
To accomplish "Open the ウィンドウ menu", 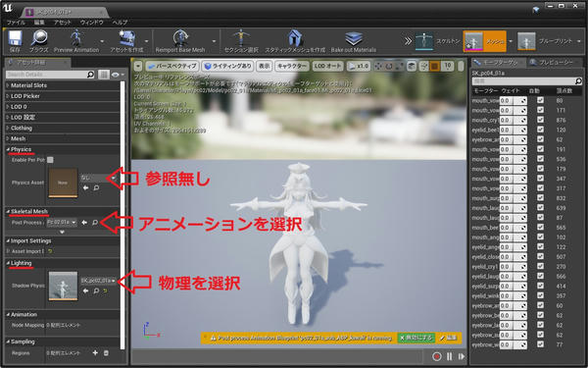I will tap(92, 23).
